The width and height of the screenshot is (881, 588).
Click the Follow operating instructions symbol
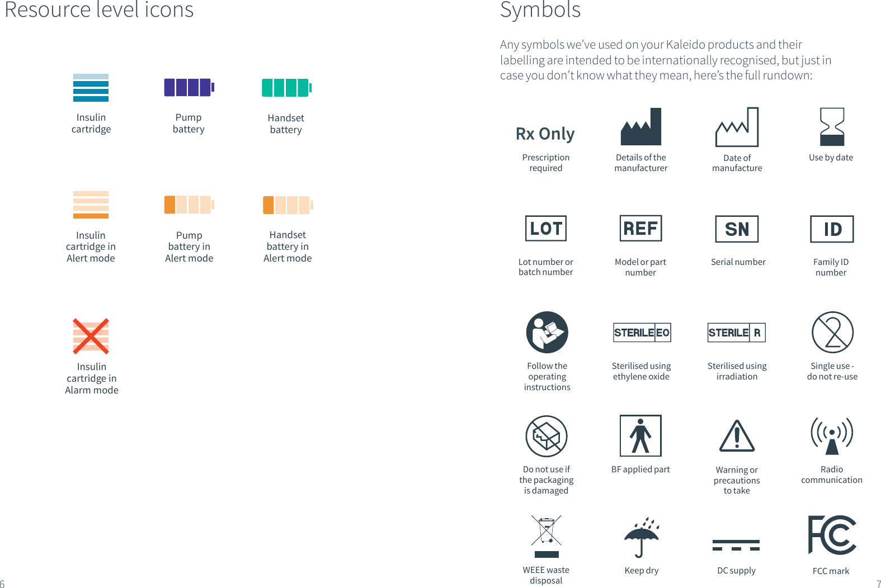[x=547, y=332]
